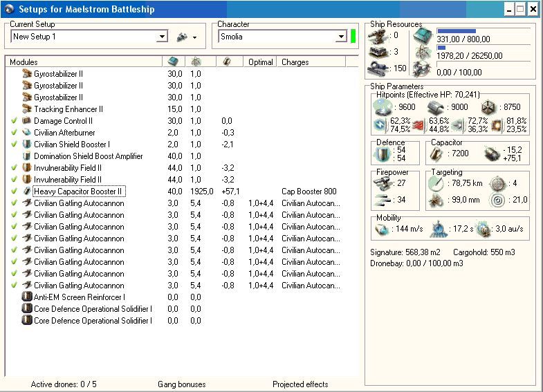Screen dimensions: 543x392
Task: Click the targeting range icon
Action: (437, 183)
